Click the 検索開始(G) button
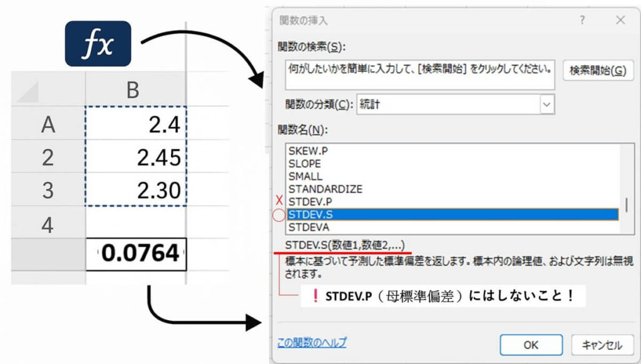Viewport: 641px width, 364px height. pyautogui.click(x=598, y=70)
